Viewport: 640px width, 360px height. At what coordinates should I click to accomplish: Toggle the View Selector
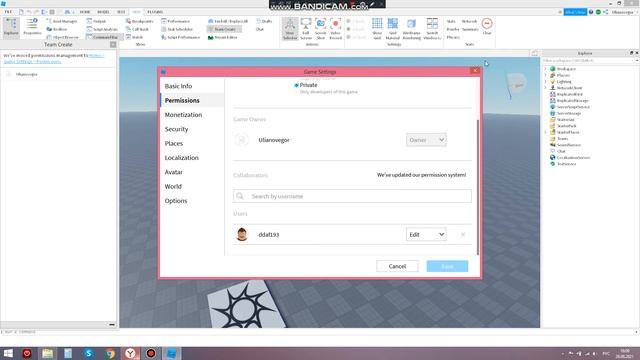[x=290, y=29]
